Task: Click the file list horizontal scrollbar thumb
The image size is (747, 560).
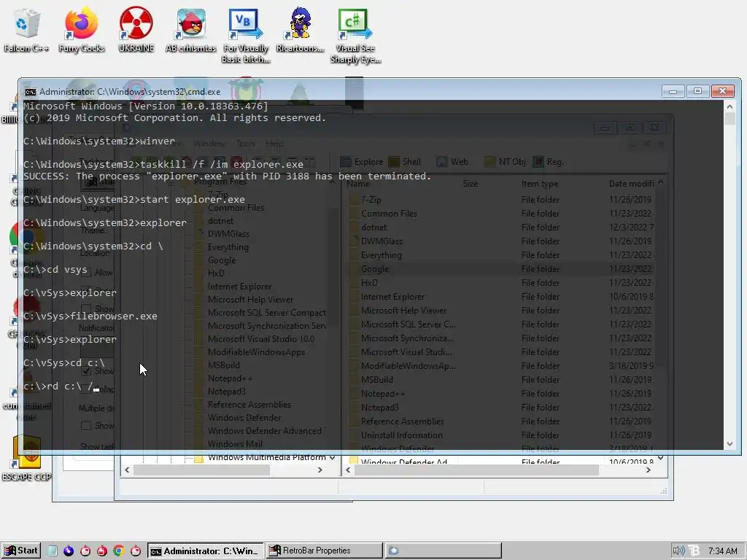Action: (x=476, y=470)
